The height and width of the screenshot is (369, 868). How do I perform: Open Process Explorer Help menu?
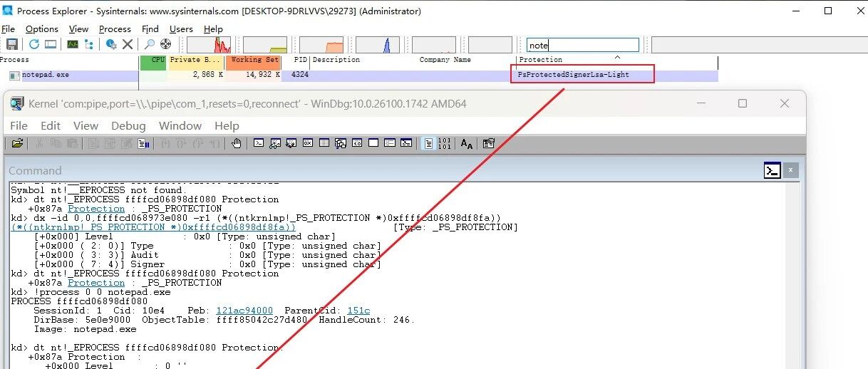click(x=213, y=29)
